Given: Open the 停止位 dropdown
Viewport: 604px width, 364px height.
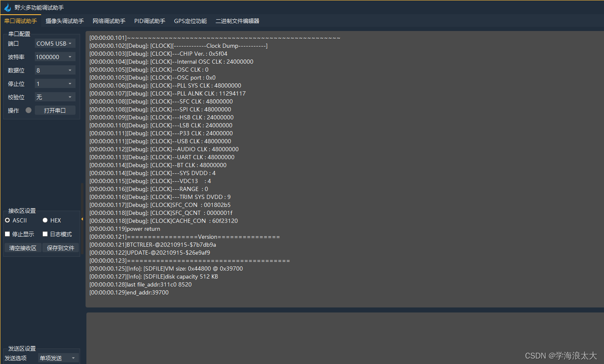Looking at the screenshot, I should point(55,84).
